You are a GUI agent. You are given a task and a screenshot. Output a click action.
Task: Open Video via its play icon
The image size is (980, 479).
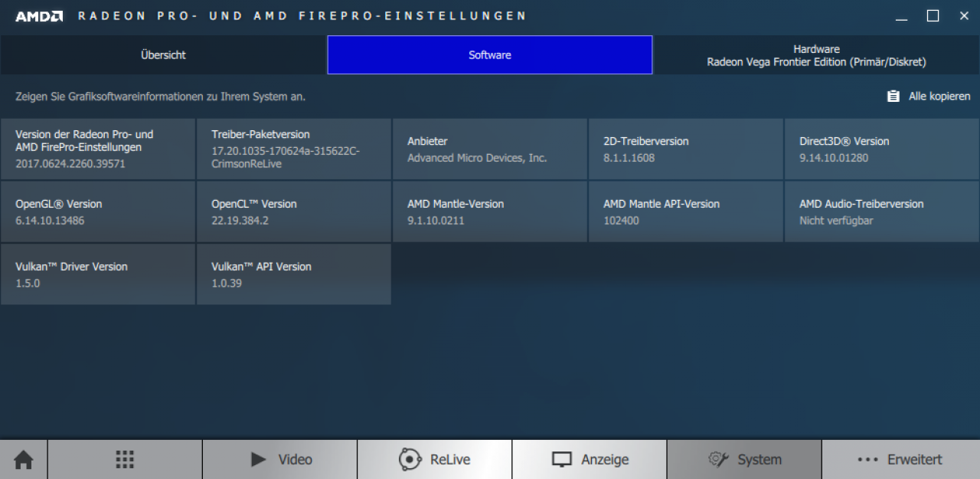[258, 459]
